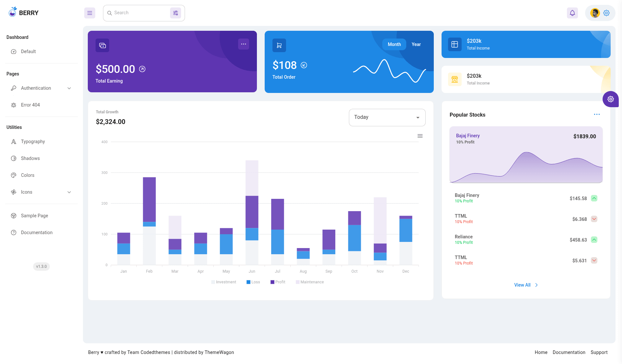622x364 pixels.
Task: Click the bug icon beside Error 404
Action: coord(14,105)
